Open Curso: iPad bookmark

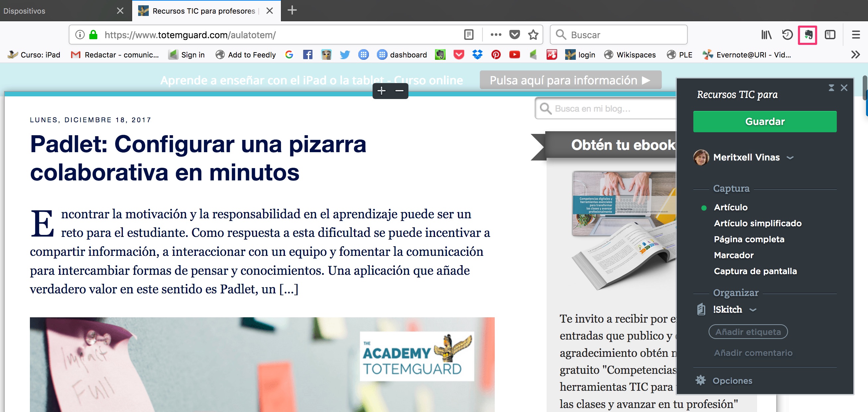coord(34,54)
